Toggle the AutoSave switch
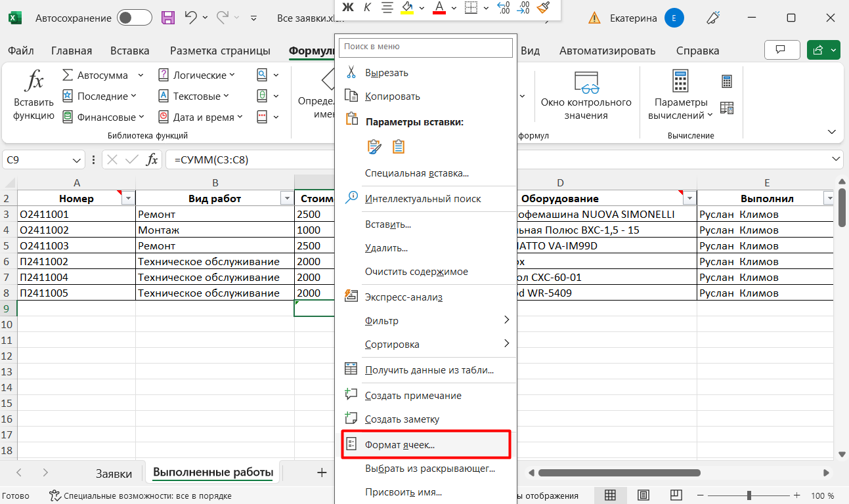Viewport: 849px width, 504px height. tap(135, 18)
